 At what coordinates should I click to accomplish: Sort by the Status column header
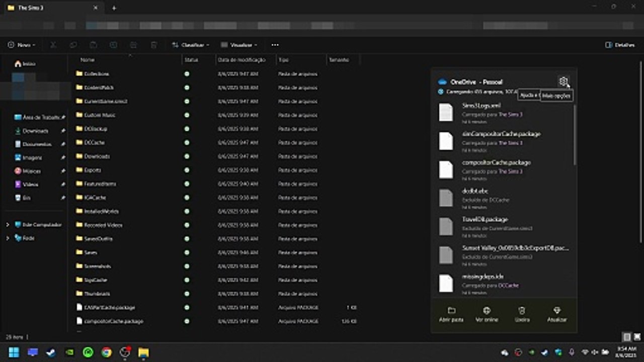click(191, 60)
